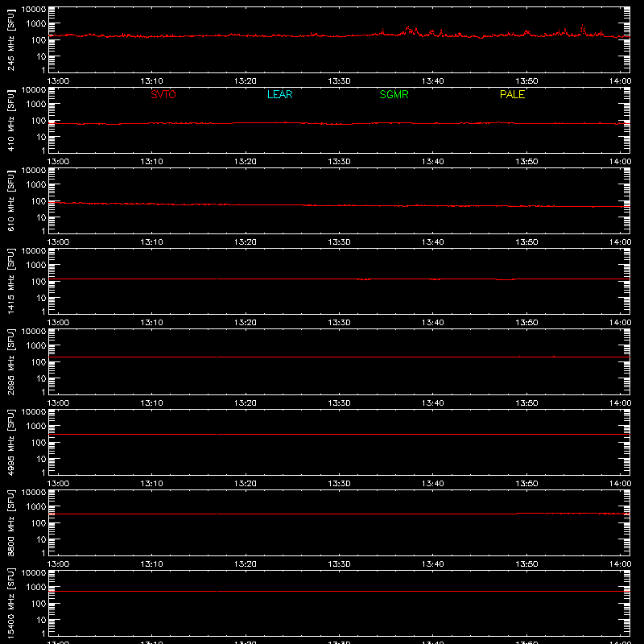This screenshot has width=644, height=644.
Task: Click 13:50 time label under 1415 MHz plot
Action: tap(526, 323)
